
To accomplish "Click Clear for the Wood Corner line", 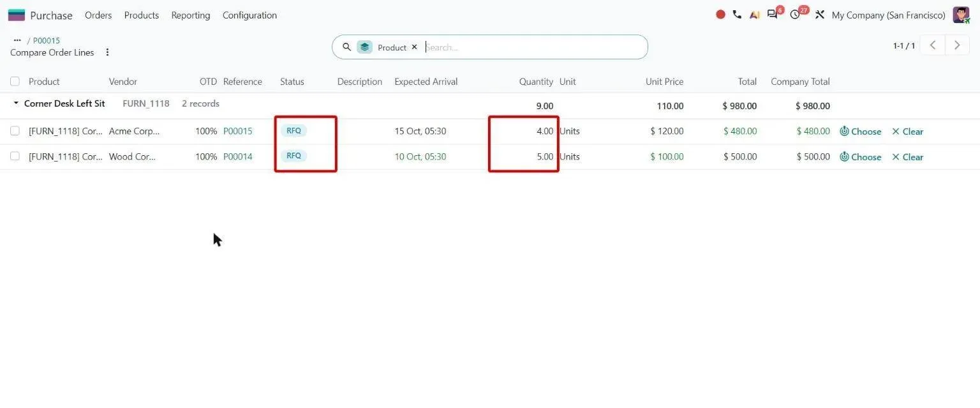I will tap(907, 157).
